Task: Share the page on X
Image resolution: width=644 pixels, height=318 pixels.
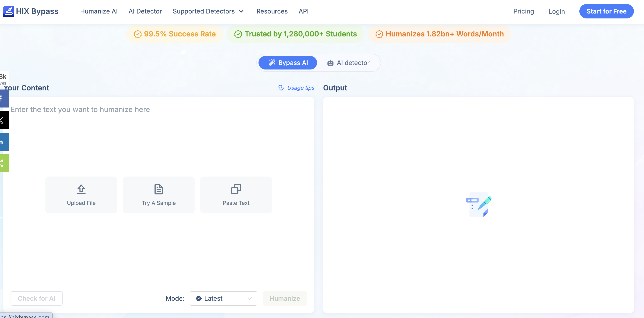Action: (4, 120)
